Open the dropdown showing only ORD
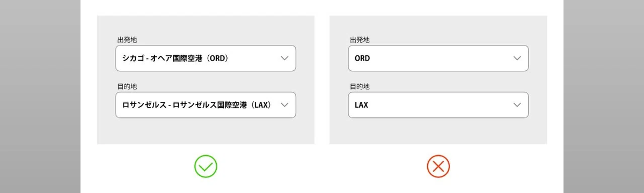 [x=438, y=58]
